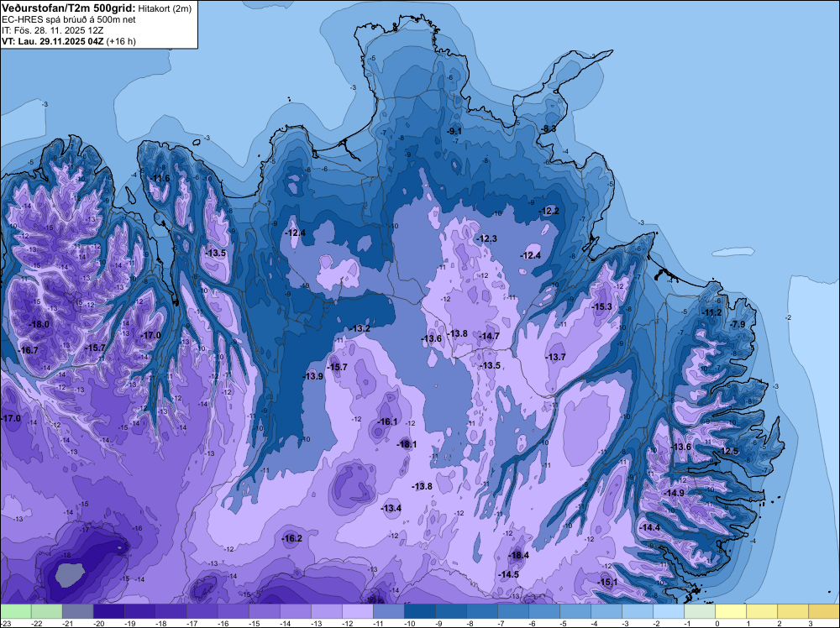Click the -18.0 temperature label
Viewport: 840px width, 628px height.
(x=39, y=324)
